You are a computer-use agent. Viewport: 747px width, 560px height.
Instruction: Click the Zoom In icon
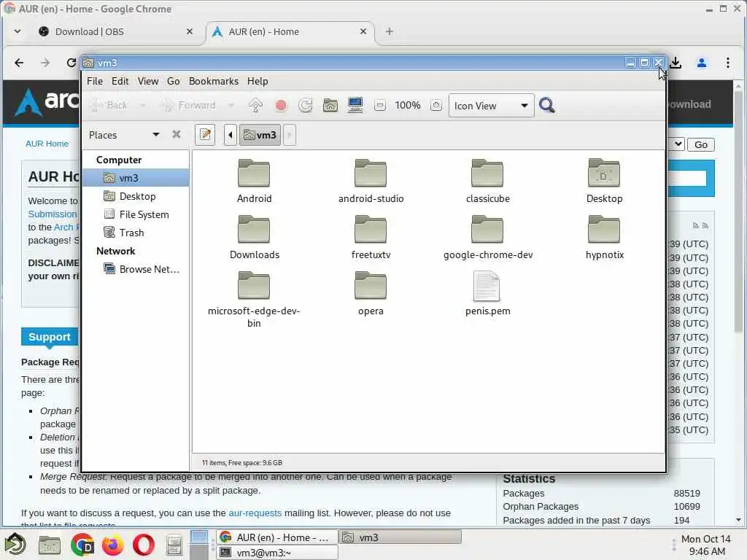(x=436, y=105)
